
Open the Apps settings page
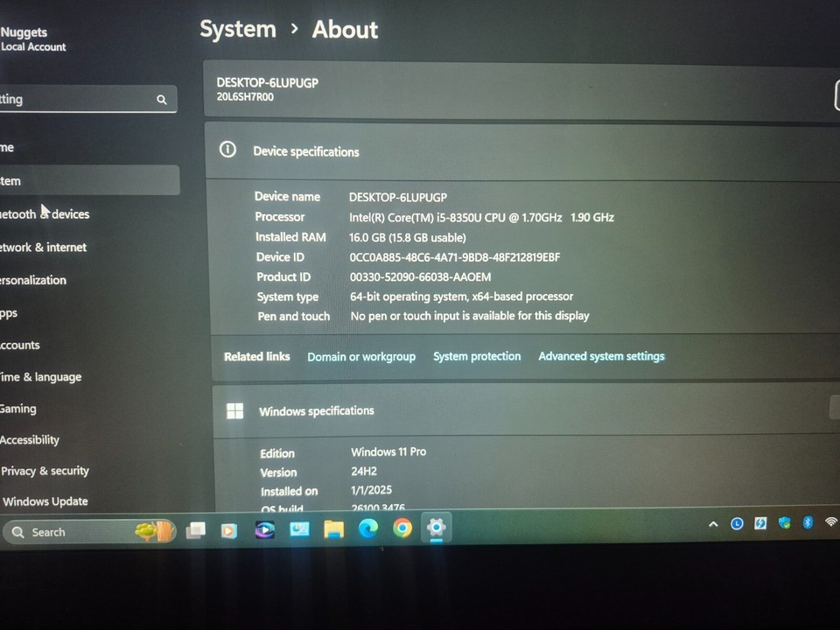click(x=89, y=313)
